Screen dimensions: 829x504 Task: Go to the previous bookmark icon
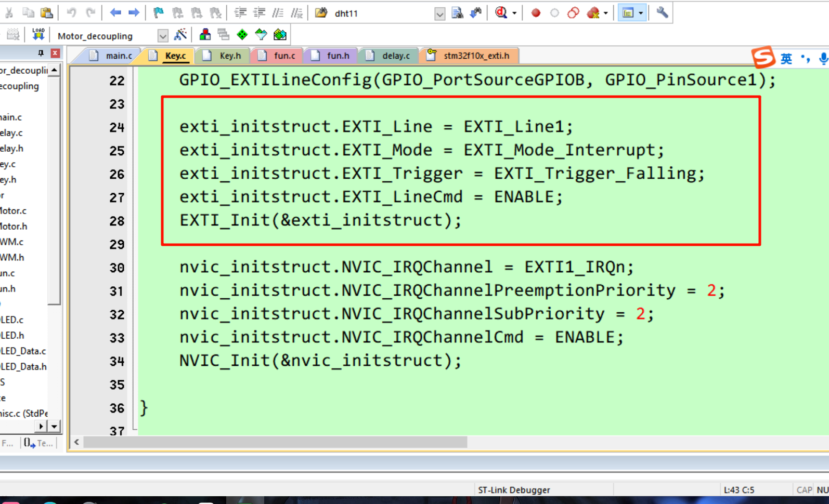click(177, 13)
